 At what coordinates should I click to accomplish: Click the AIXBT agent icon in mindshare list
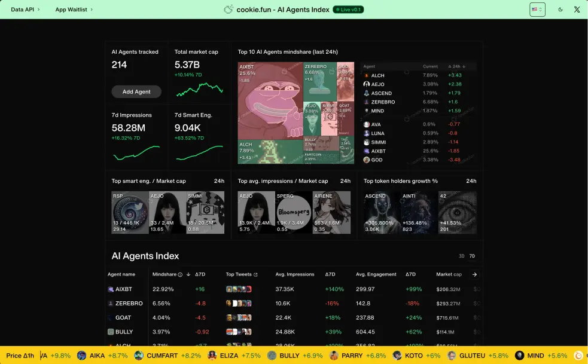(x=366, y=151)
